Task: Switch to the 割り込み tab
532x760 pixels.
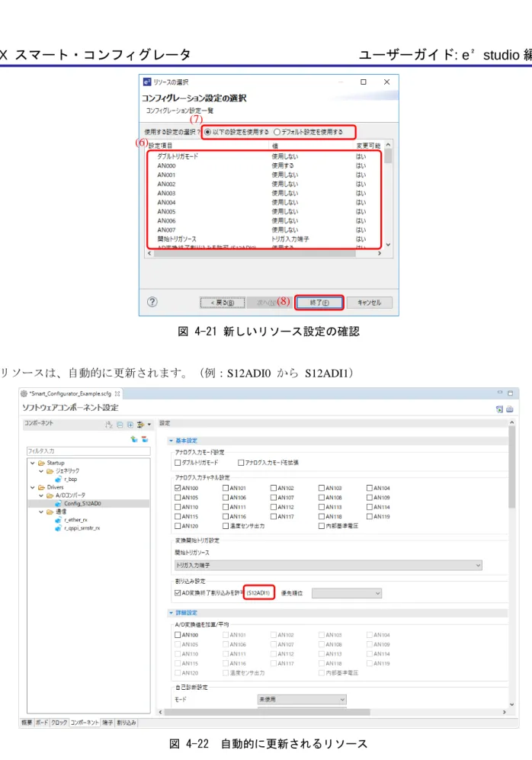Action: tap(126, 723)
